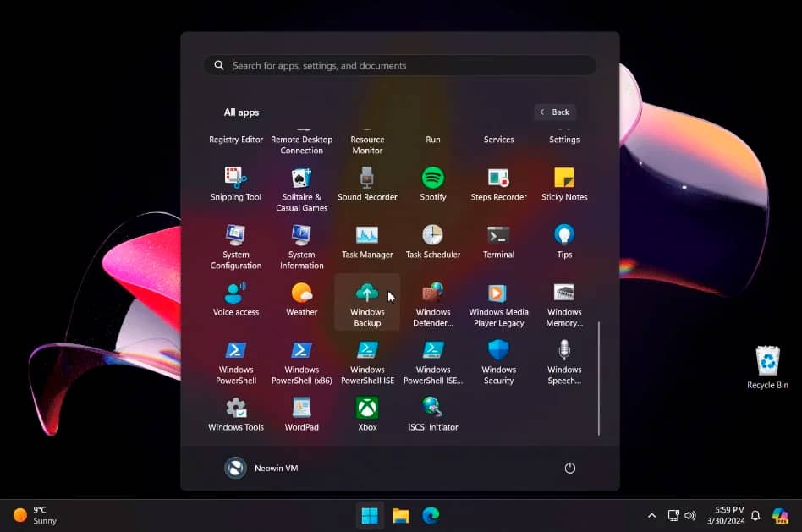Viewport: 802px width, 532px height.
Task: Click the All apps list scrollbar
Action: tap(599, 377)
